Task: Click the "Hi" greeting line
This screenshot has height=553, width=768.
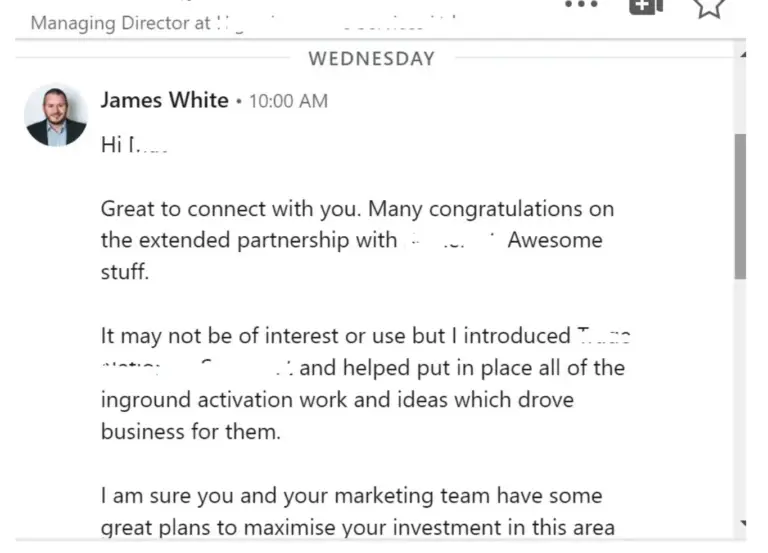Action: coord(134,145)
